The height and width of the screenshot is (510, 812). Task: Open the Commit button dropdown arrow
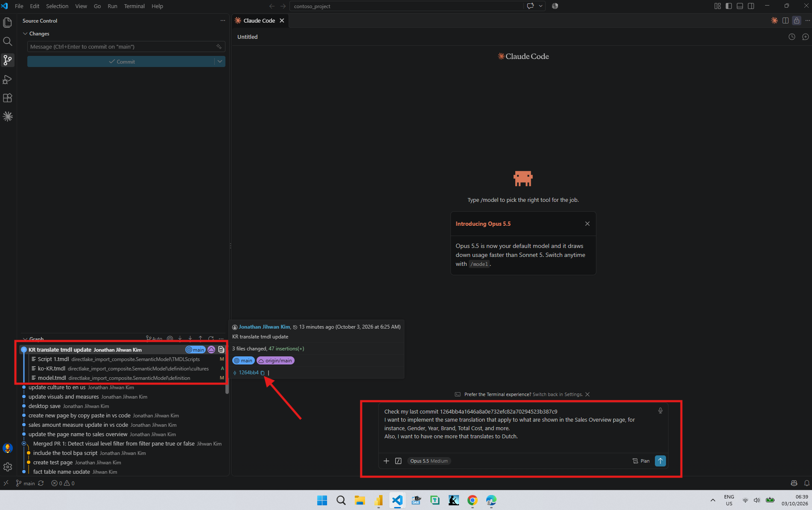pos(220,61)
